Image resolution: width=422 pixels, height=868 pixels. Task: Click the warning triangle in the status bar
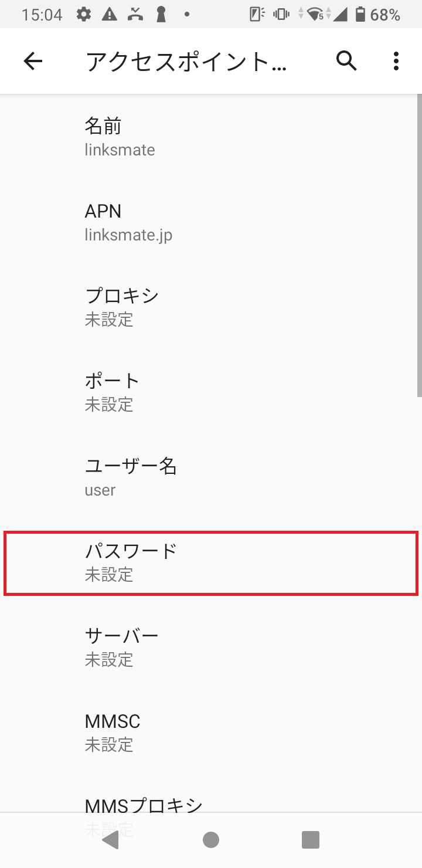click(110, 13)
